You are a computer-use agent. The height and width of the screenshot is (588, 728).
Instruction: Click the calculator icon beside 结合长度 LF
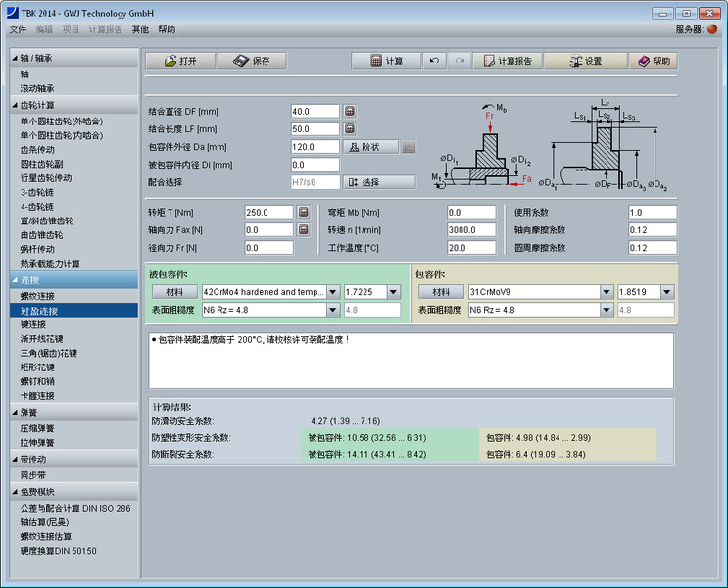[350, 129]
